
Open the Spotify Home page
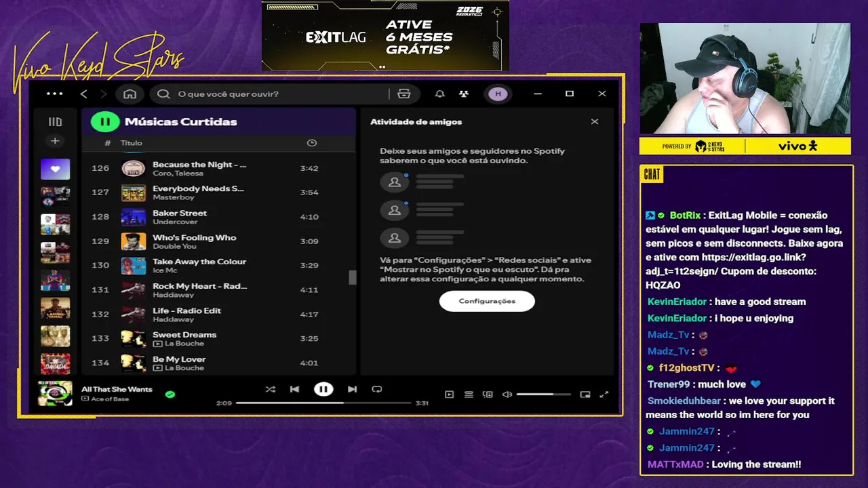(x=130, y=94)
